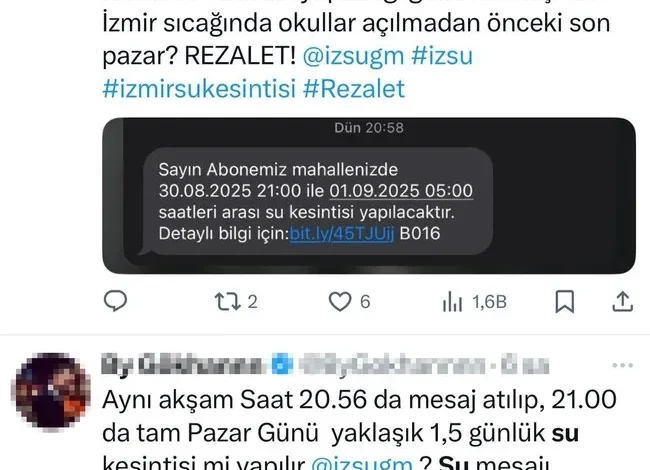Click the 01.09.2025 05:00 underlined date

(x=401, y=191)
